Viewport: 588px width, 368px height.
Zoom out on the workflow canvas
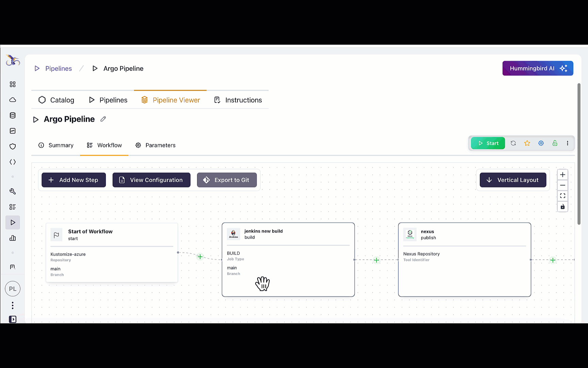pos(562,185)
